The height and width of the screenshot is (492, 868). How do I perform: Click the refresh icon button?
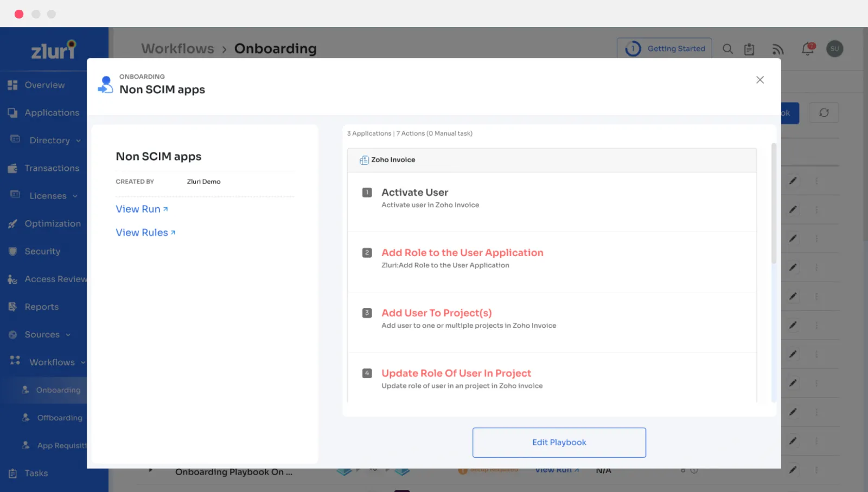(824, 113)
